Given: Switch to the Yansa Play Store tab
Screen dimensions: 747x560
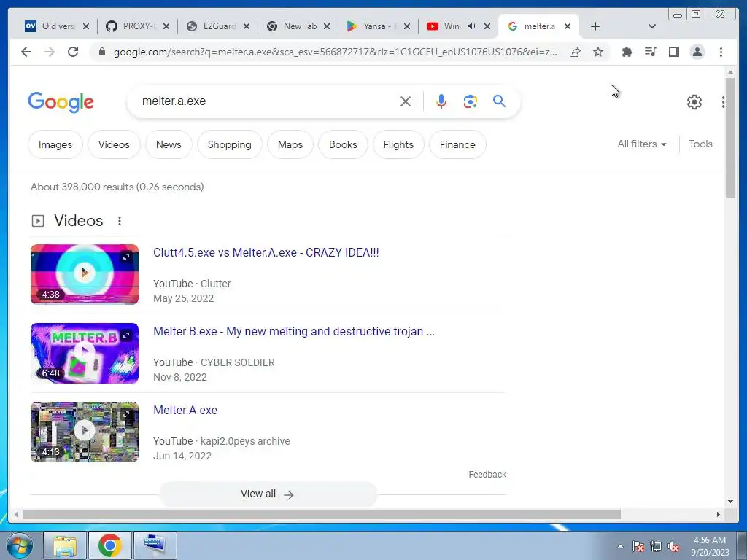Looking at the screenshot, I should 379,26.
